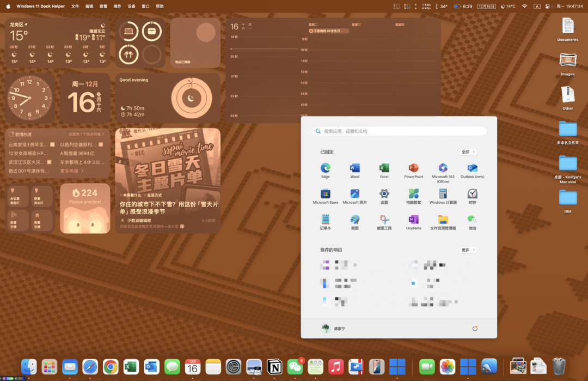Viewport: 588px width, 381px height.
Task: Open Finder in the Dock
Action: click(29, 367)
